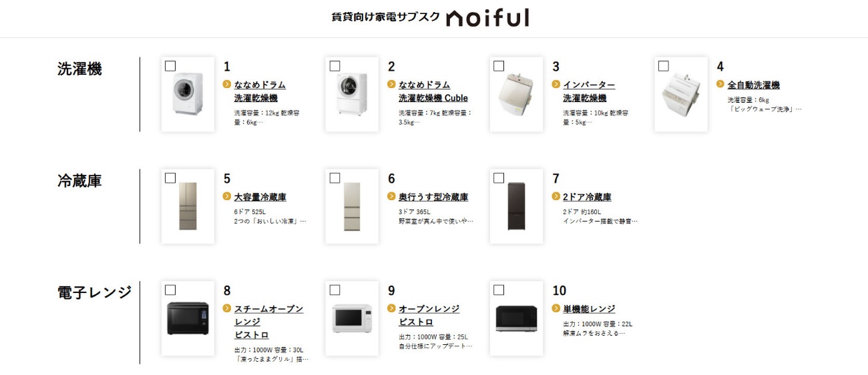Viewport: 868px width, 375px height.
Task: Click arrow icon beside 大容量冷蔵庫
Action: (227, 197)
